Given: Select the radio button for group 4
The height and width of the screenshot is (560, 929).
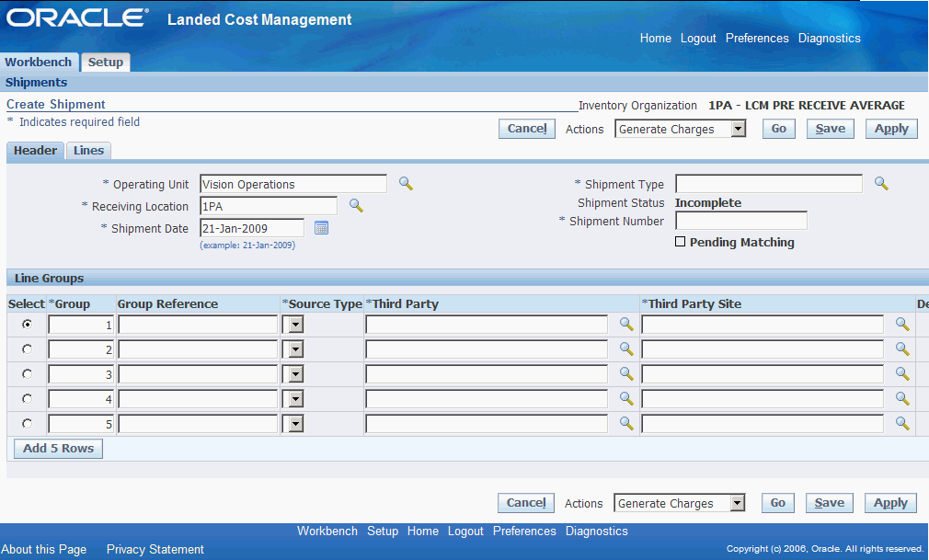Looking at the screenshot, I should pyautogui.click(x=27, y=399).
